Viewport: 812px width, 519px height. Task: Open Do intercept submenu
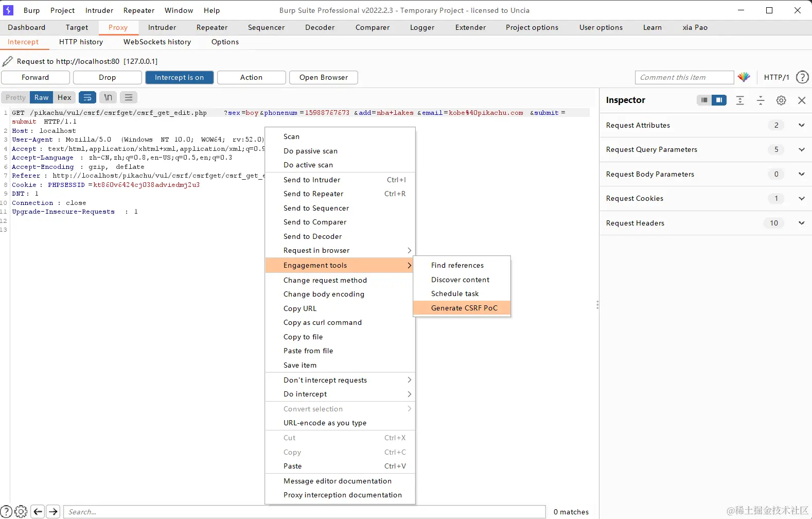click(340, 394)
